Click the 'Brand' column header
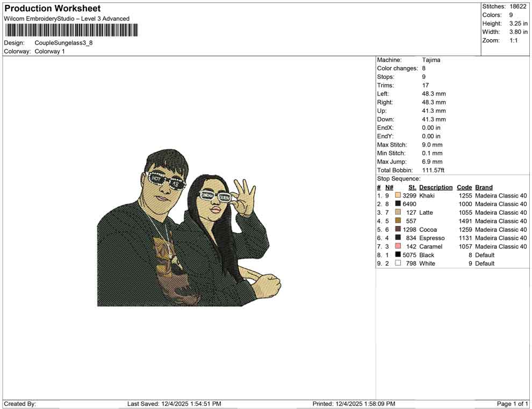Image resolution: width=532 pixels, height=409 pixels. 484,187
